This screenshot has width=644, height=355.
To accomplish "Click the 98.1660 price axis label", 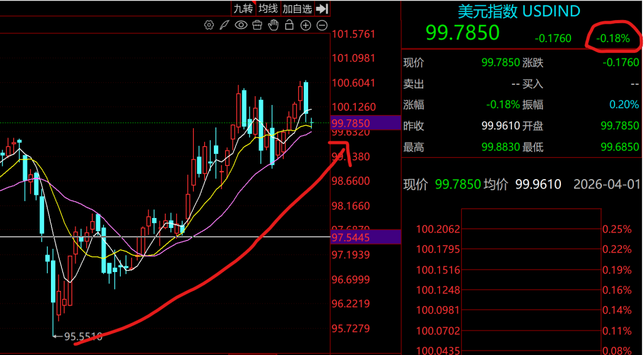I will tap(351, 205).
